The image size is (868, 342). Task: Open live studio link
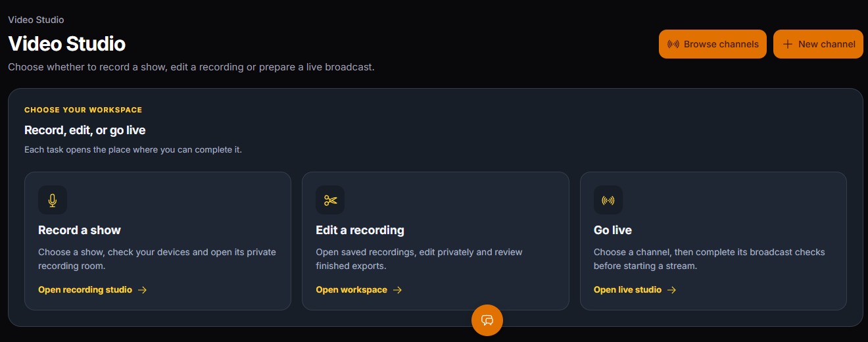pos(635,289)
